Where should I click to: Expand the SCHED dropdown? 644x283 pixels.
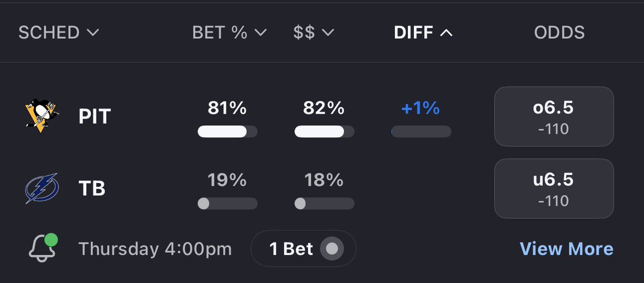[x=58, y=33]
